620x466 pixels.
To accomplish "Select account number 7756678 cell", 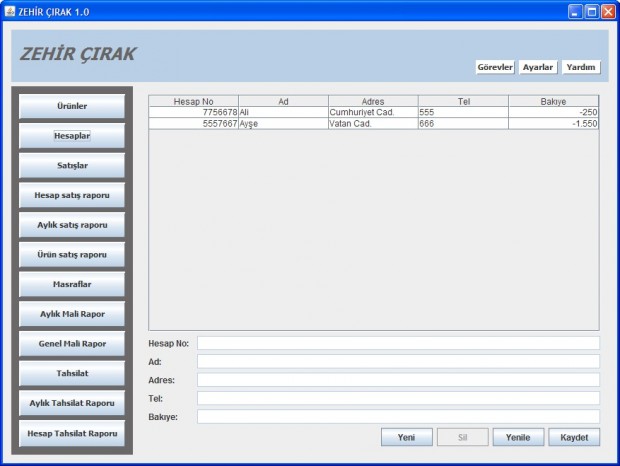I will (x=193, y=112).
